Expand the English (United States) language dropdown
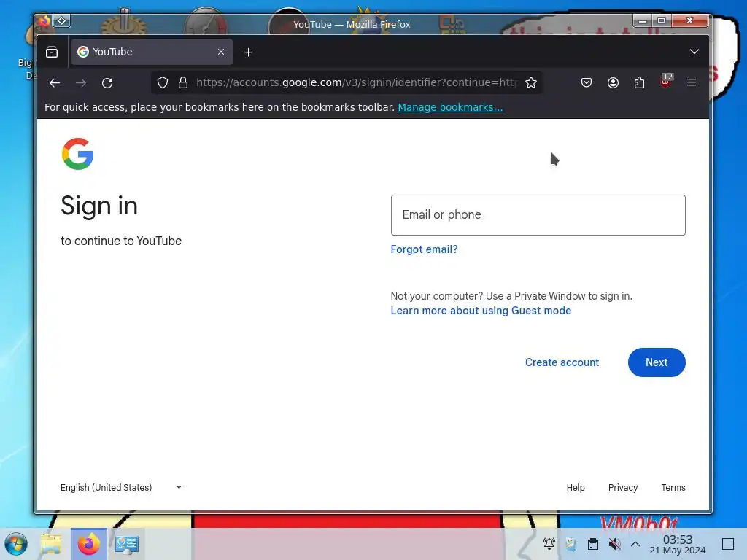 pyautogui.click(x=121, y=487)
